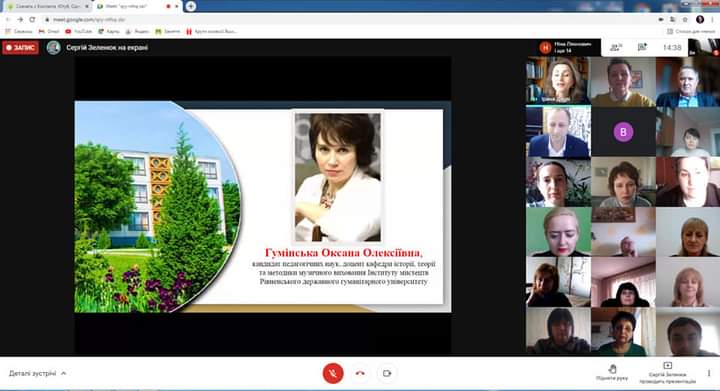Open Chrome menu next to profile avatar

(x=712, y=19)
